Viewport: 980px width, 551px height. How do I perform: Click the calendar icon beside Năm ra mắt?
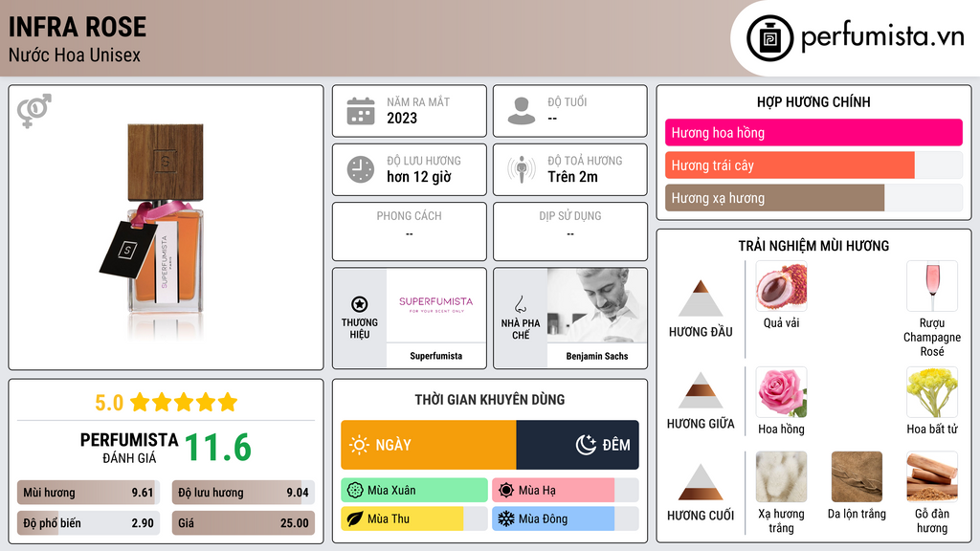tap(361, 111)
